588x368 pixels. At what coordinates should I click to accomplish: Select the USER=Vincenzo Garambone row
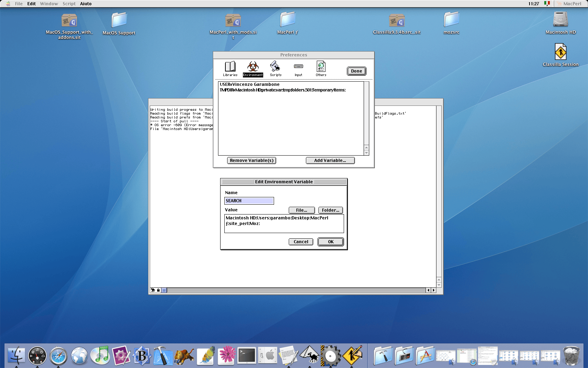[291, 84]
